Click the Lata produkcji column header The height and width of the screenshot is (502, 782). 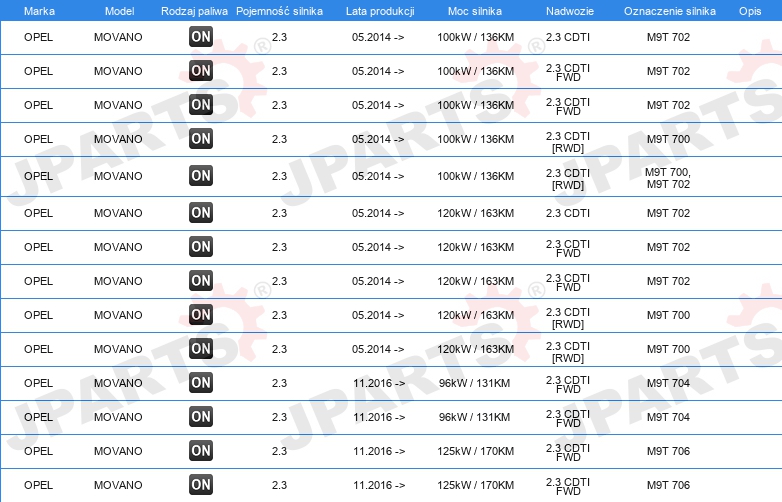click(x=380, y=11)
